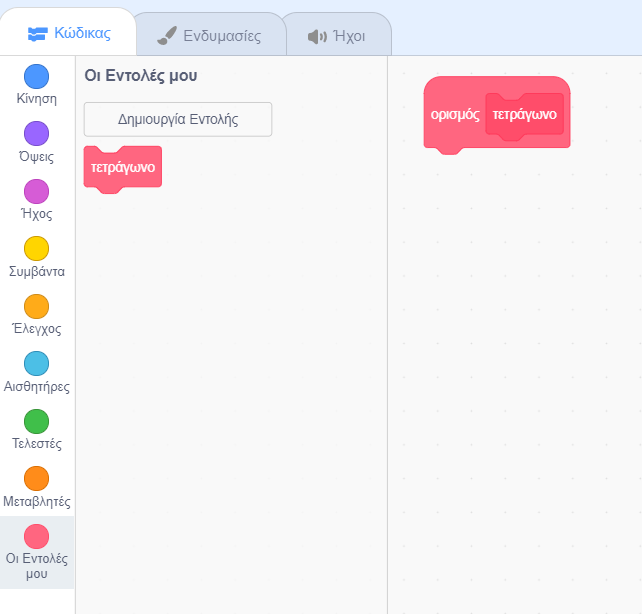Click the Ήχος category label

pos(36,214)
